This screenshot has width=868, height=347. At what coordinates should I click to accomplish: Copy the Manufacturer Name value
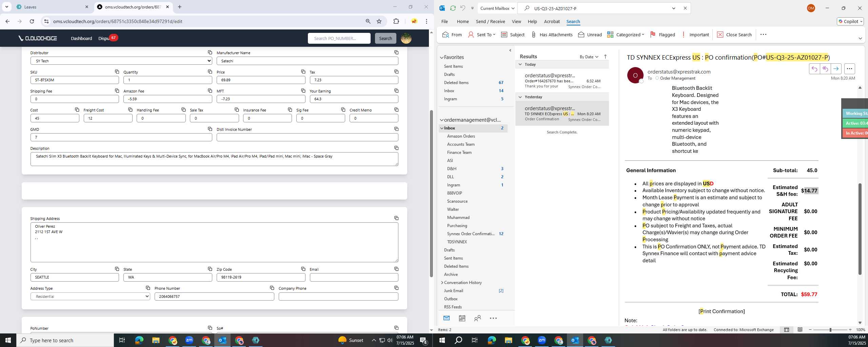396,52
